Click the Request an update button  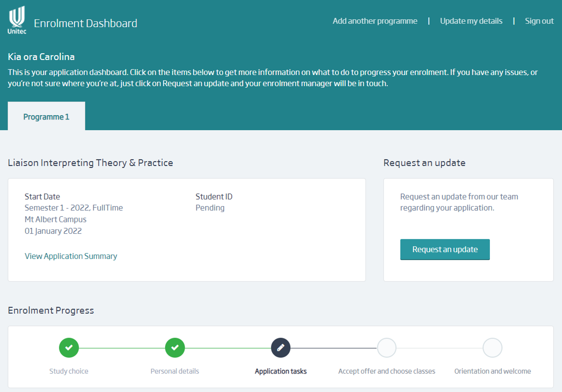(445, 249)
